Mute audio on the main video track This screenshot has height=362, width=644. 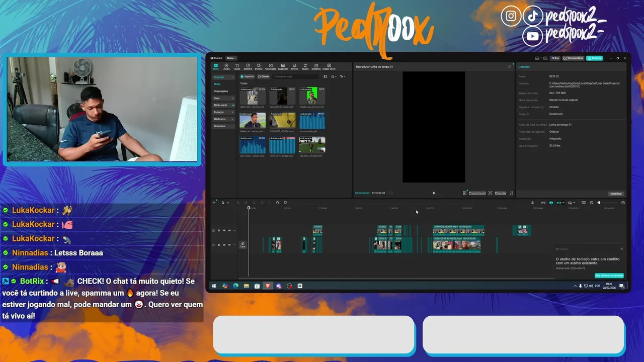[229, 245]
